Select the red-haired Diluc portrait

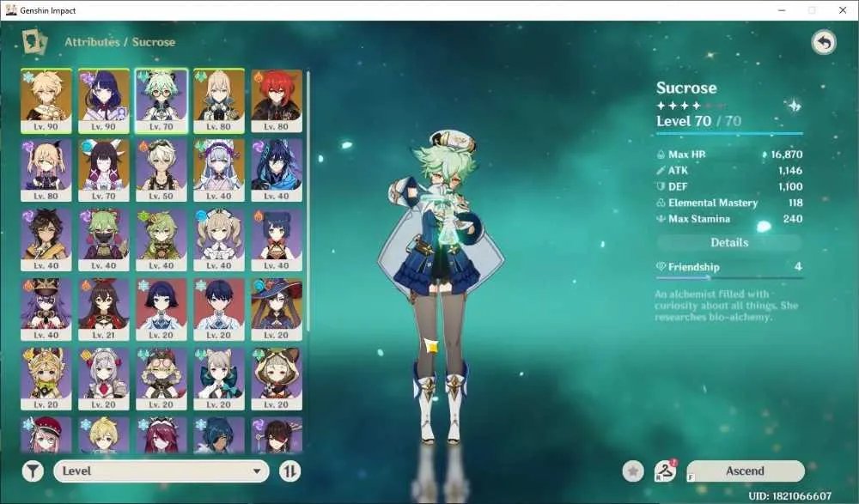[x=277, y=100]
